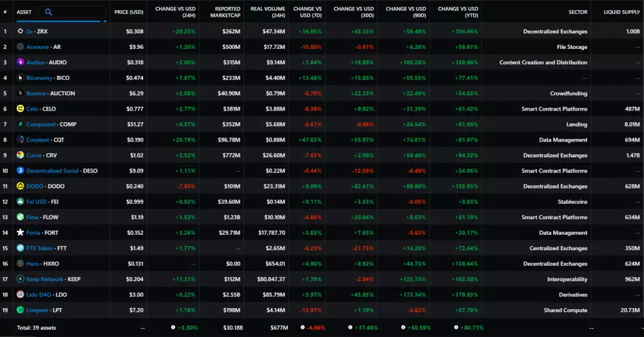This screenshot has width=644, height=337.
Task: Click the Hxro logo icon
Action: click(20, 263)
